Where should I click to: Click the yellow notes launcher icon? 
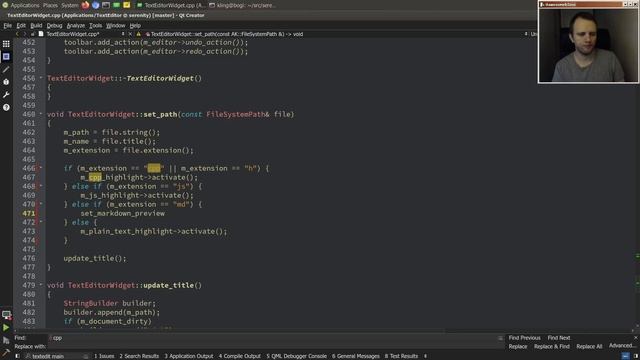coord(127,5)
